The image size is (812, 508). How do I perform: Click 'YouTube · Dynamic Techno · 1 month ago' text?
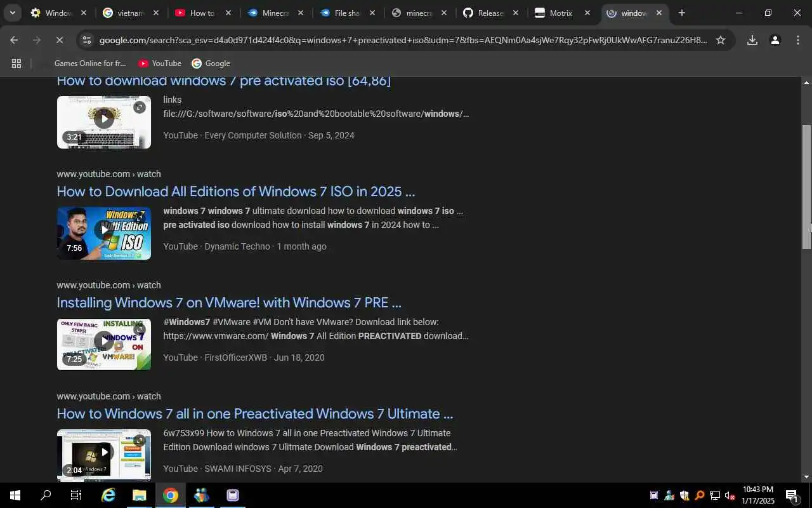coord(245,246)
